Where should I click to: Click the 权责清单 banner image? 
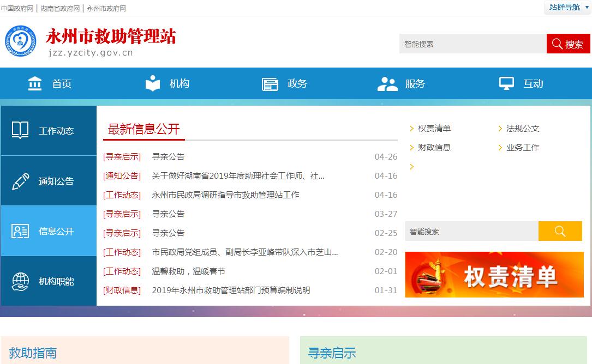pos(494,275)
